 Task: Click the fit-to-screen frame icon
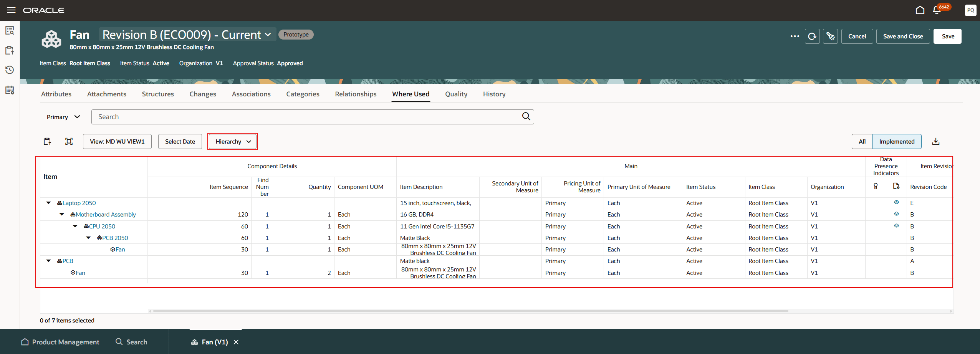[69, 141]
